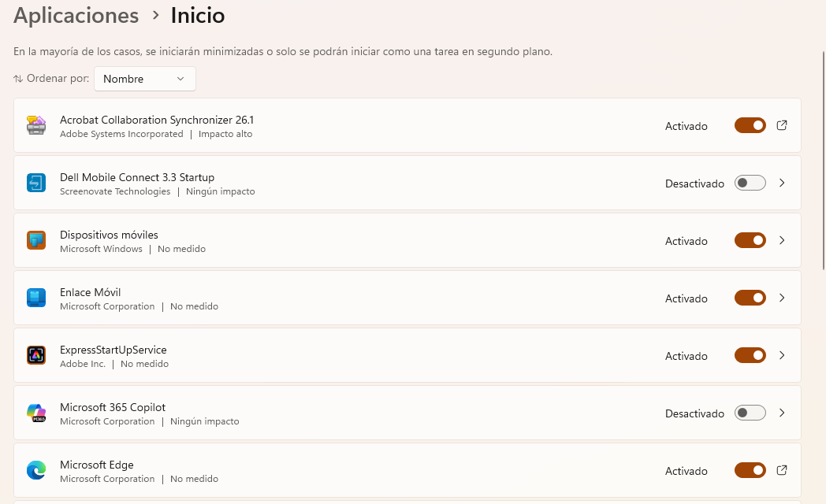Open external link icon for Microsoft Edge
Screen dimensions: 826x504
(x=782, y=470)
